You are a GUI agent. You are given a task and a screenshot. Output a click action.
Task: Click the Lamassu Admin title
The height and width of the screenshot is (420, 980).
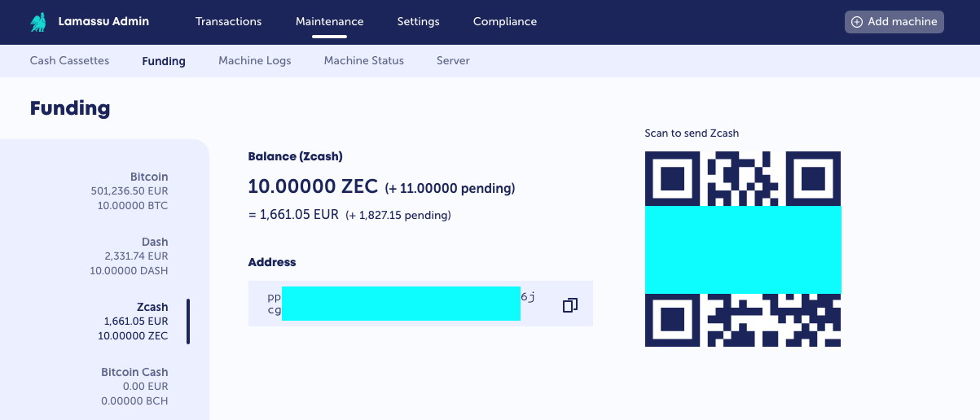pos(103,22)
